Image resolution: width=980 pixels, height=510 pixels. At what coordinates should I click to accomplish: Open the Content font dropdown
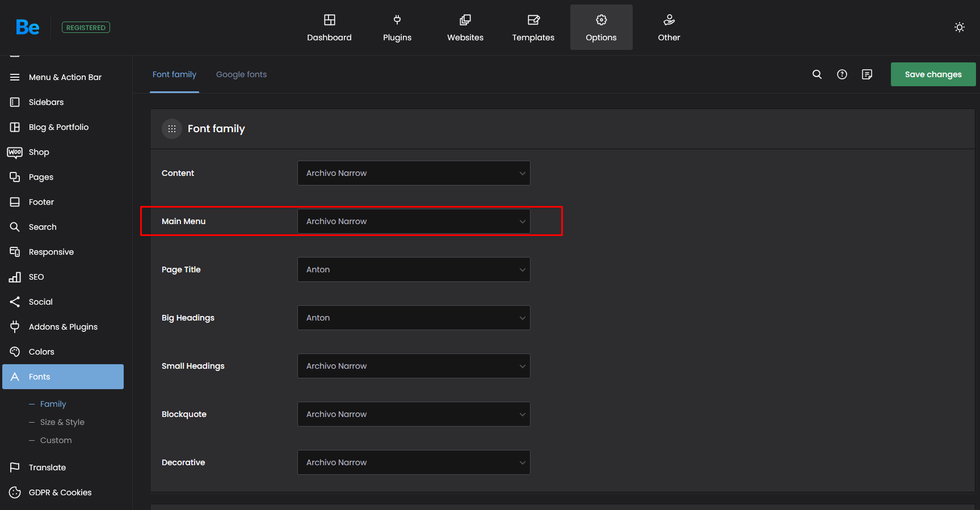[x=414, y=173]
